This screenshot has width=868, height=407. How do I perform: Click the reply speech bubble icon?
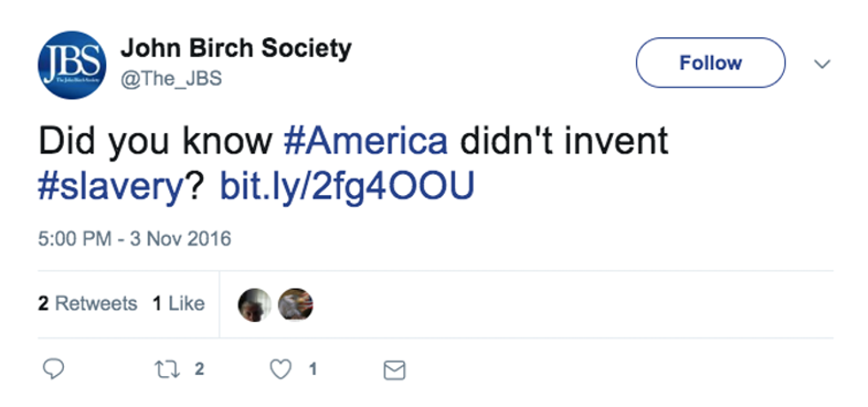(x=54, y=370)
